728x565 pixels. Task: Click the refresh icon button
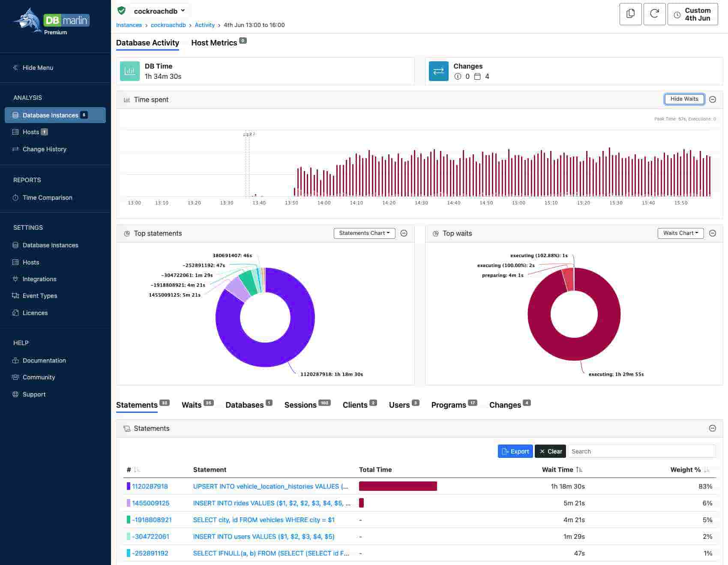tap(654, 14)
